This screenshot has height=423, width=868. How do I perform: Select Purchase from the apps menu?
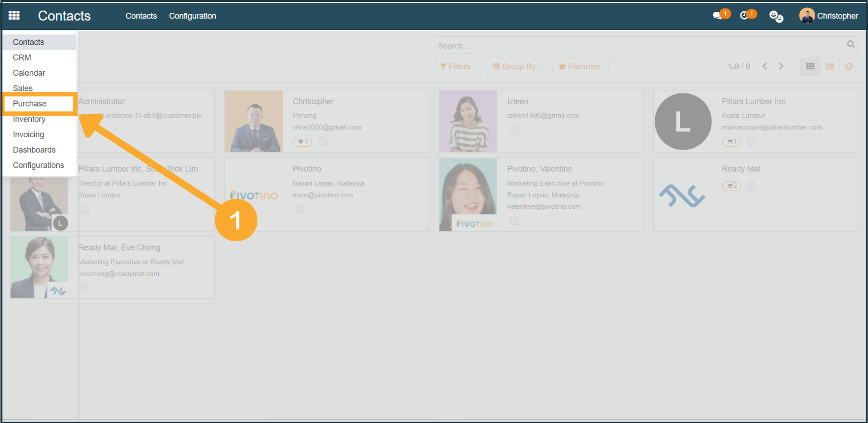tap(30, 104)
